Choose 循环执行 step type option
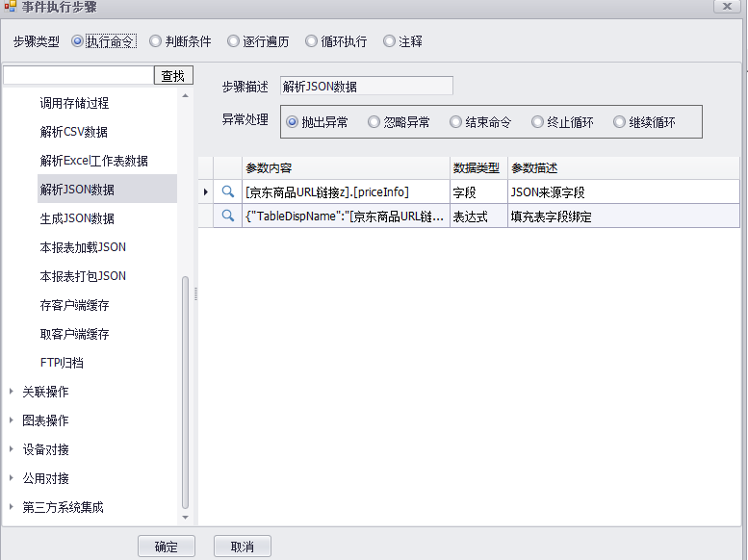This screenshot has width=748, height=560. (312, 41)
